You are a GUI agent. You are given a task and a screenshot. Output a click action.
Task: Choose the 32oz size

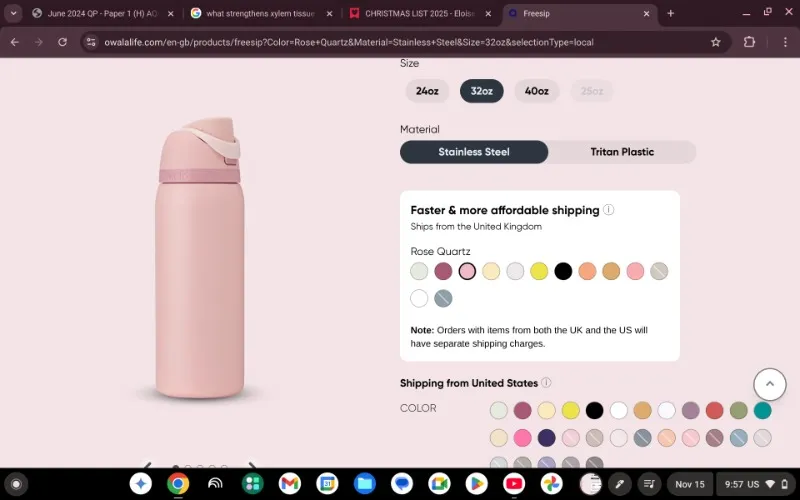482,91
